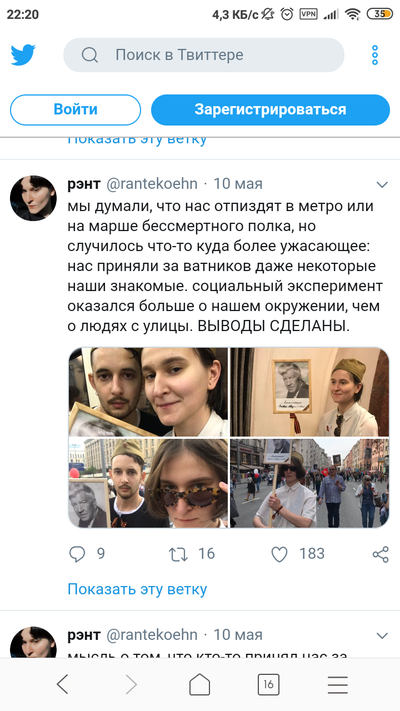Open the browser home page icon
400x711 pixels.
coord(200,684)
